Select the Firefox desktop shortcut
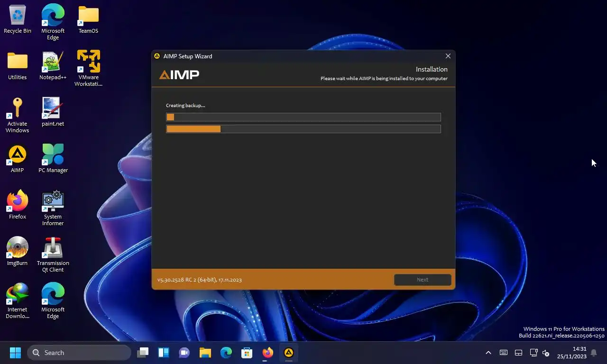The width and height of the screenshot is (607, 364). pyautogui.click(x=18, y=205)
